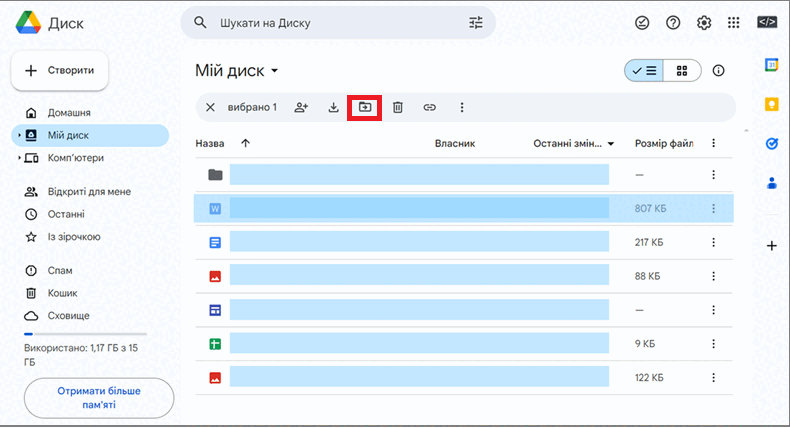790x428 pixels.
Task: Open the help question mark icon
Action: (673, 23)
